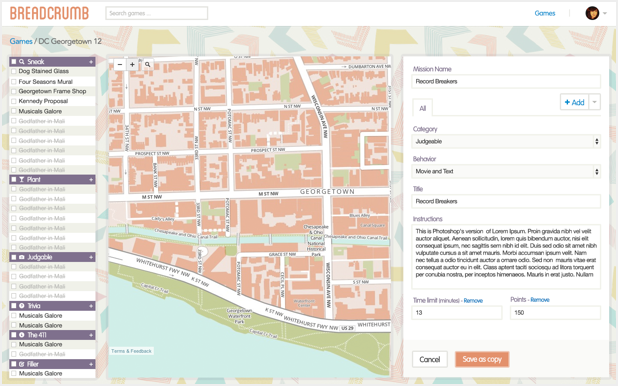
Task: Click the Points value field
Action: point(555,312)
